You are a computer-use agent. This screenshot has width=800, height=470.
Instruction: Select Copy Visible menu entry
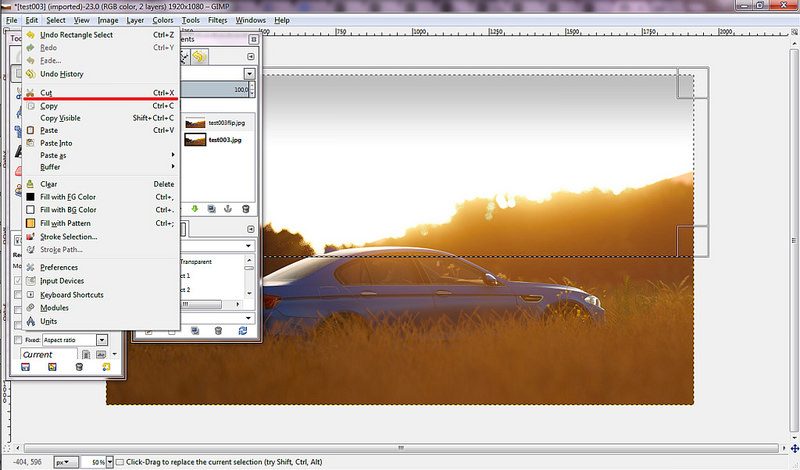click(x=101, y=118)
